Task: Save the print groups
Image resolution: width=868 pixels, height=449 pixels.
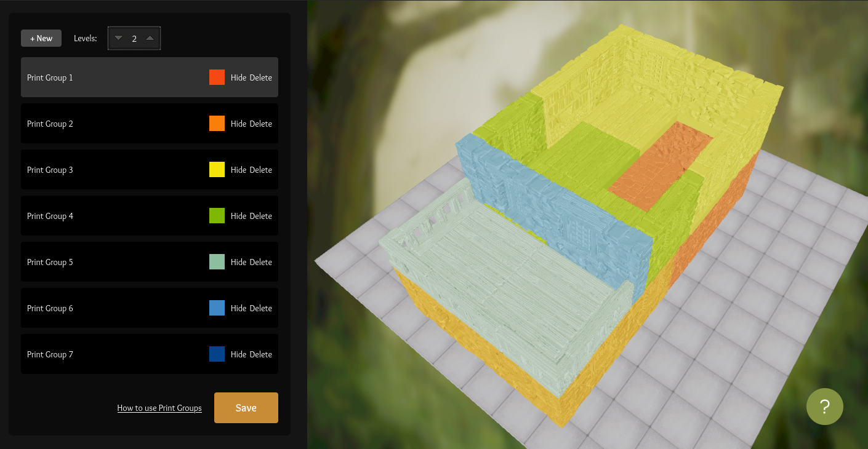Action: pos(246,408)
